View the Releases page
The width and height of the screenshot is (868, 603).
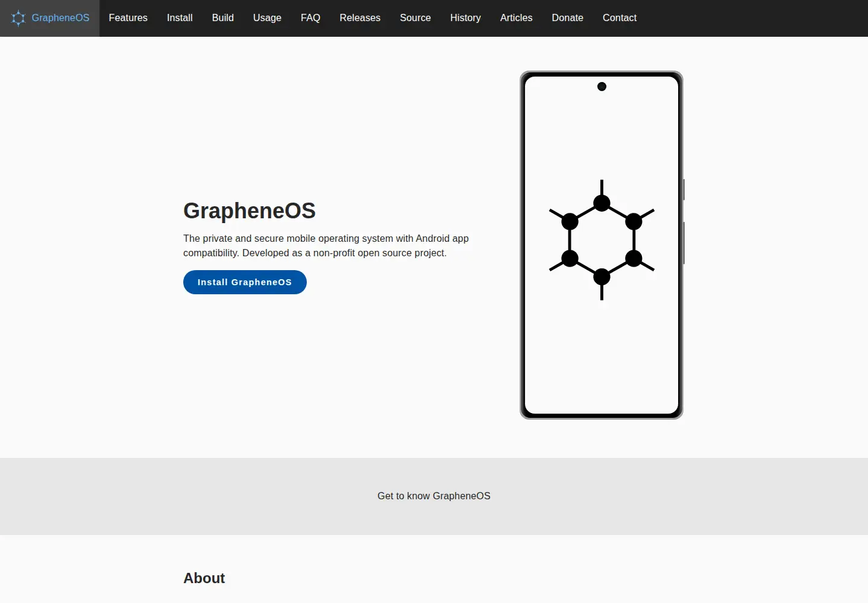click(360, 18)
